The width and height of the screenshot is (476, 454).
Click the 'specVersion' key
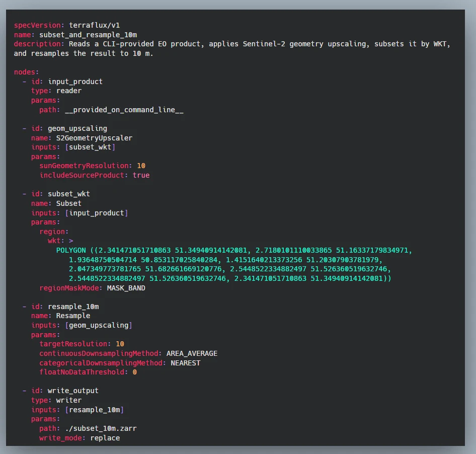point(37,25)
